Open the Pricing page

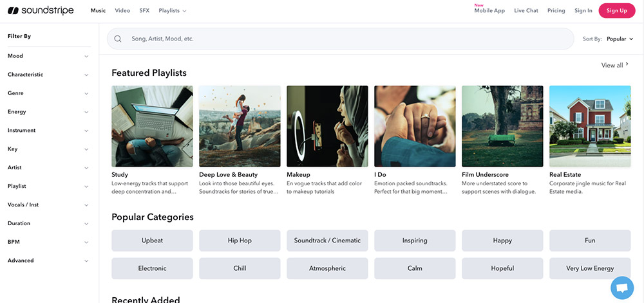pyautogui.click(x=556, y=11)
